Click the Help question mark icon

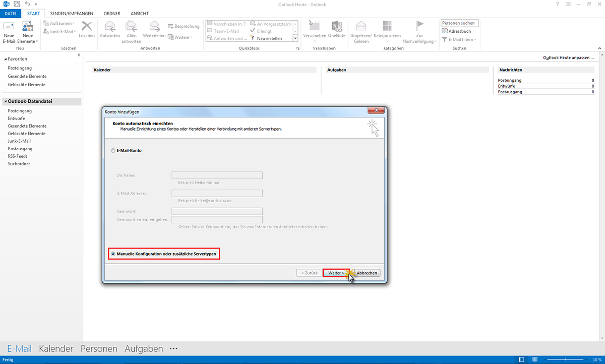click(x=558, y=4)
